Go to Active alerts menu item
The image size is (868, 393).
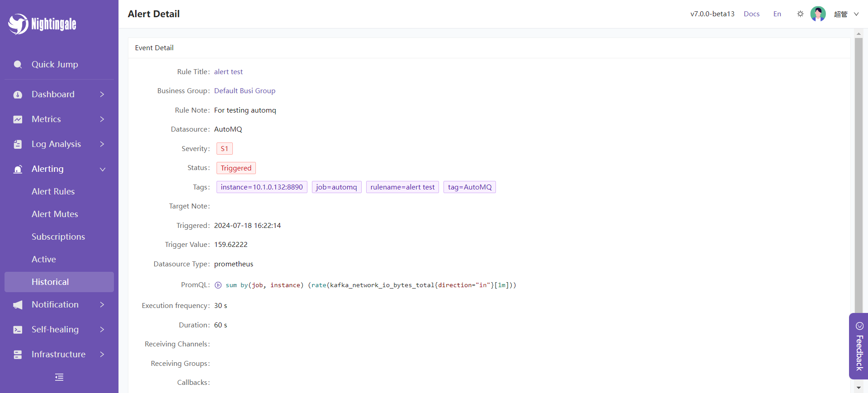click(44, 259)
